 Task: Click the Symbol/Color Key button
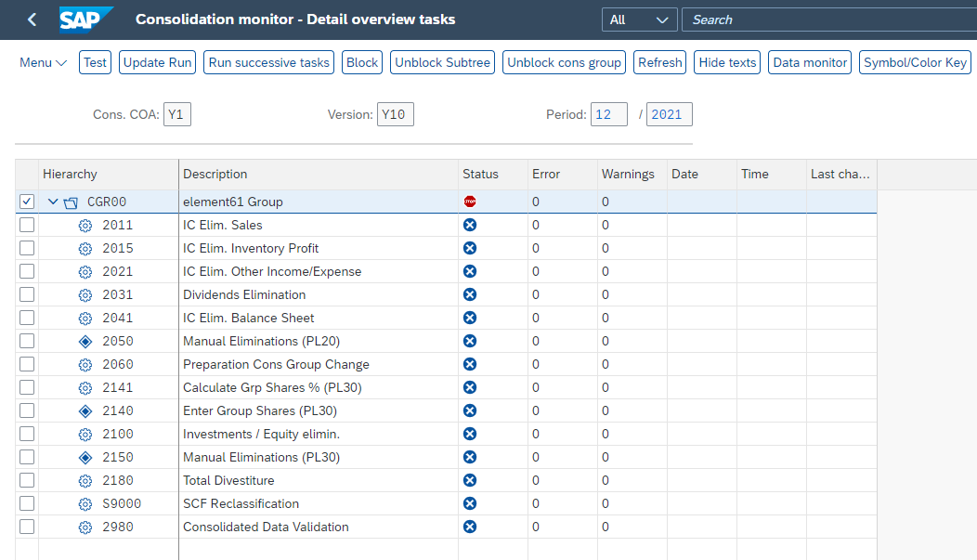click(x=915, y=62)
